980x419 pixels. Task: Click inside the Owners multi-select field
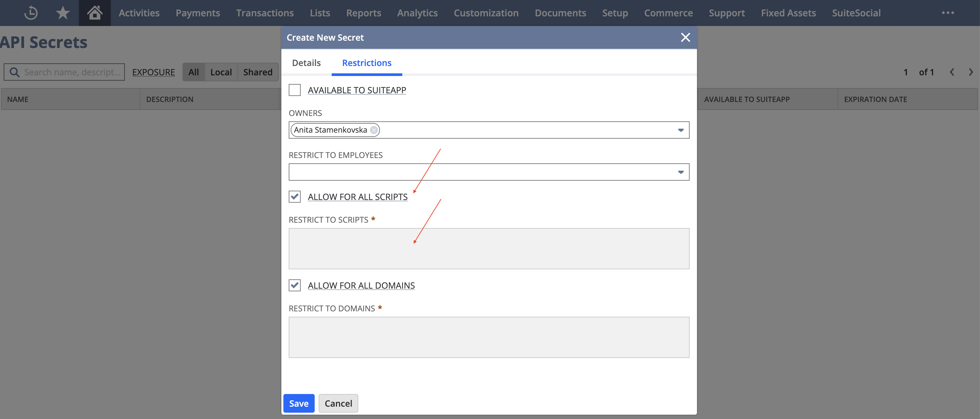[489, 130]
